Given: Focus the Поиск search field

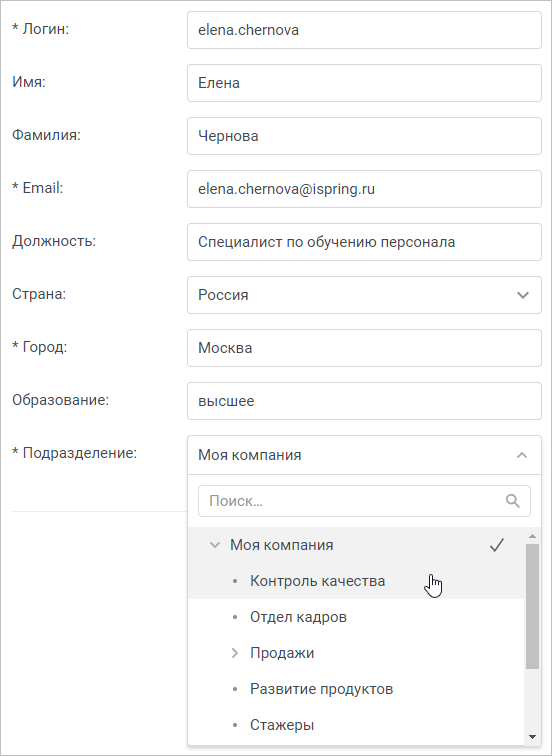Looking at the screenshot, I should [364, 501].
